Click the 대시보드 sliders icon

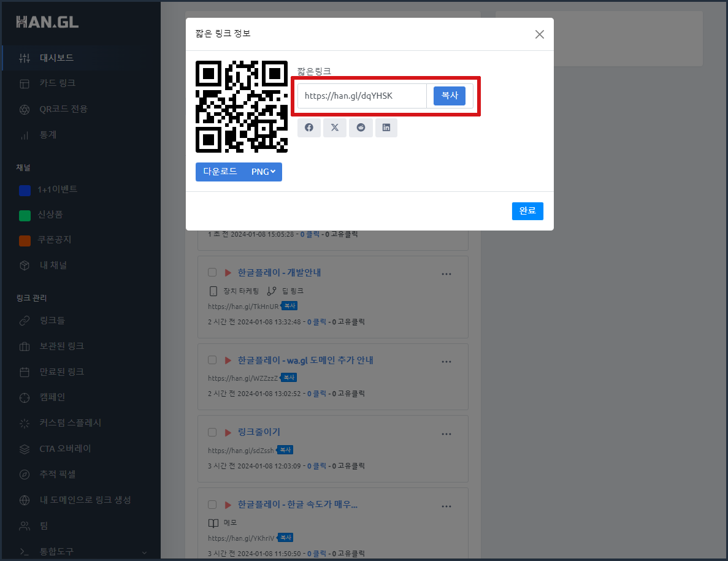pyautogui.click(x=25, y=58)
